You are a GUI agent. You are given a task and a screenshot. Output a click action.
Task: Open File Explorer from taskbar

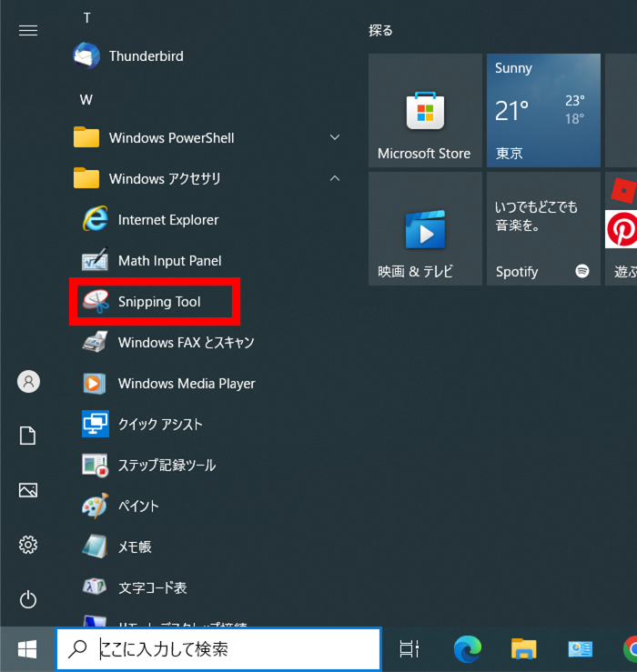tap(524, 649)
